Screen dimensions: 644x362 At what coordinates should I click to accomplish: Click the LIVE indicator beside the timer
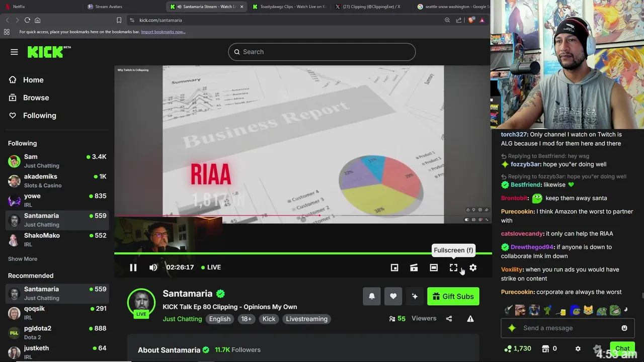[211, 267]
